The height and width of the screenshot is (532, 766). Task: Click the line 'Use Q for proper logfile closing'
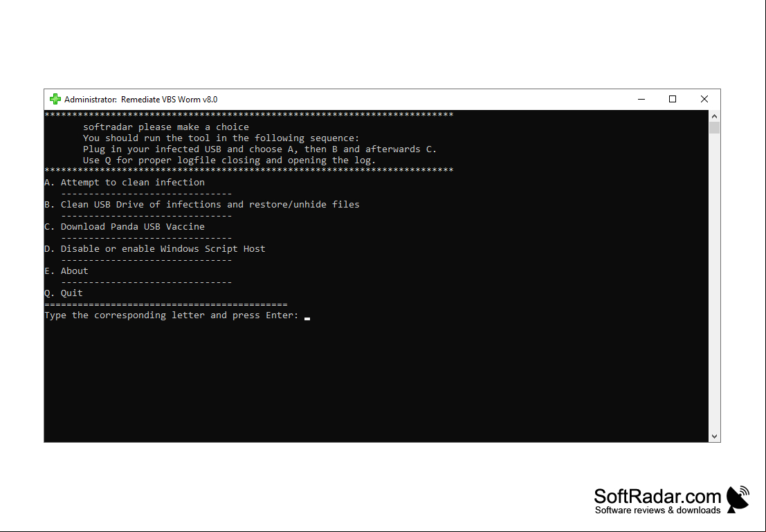click(x=230, y=160)
